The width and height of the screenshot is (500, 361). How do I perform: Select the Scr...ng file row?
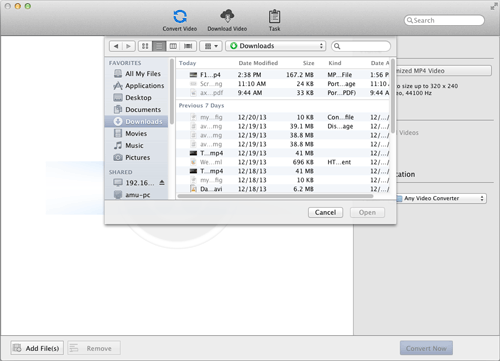click(x=283, y=84)
